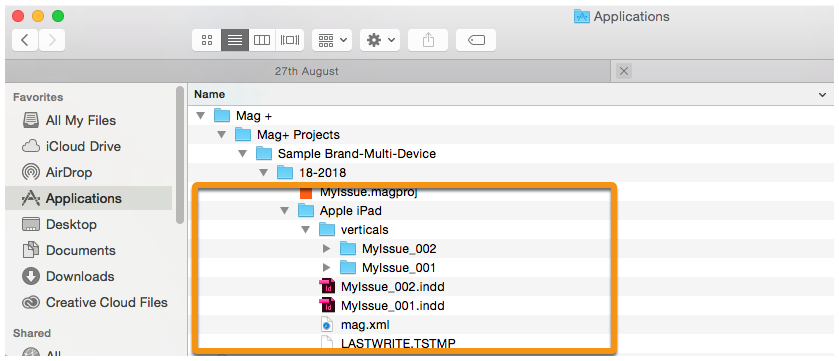
Task: Select the 'verticals' folder name
Action: 364,230
